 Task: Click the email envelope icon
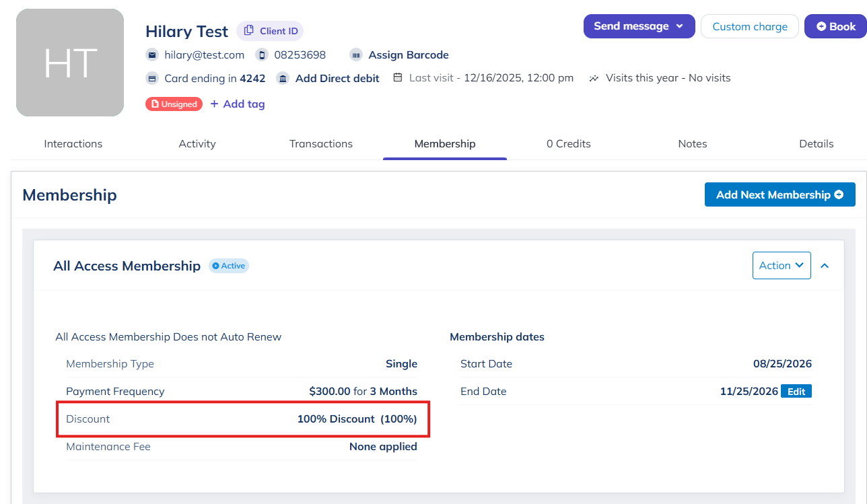(152, 55)
